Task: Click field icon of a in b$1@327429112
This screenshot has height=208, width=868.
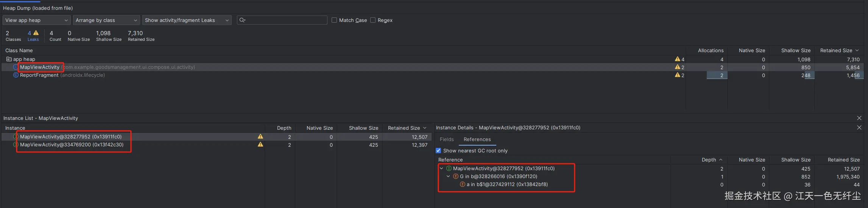Action: point(463,184)
